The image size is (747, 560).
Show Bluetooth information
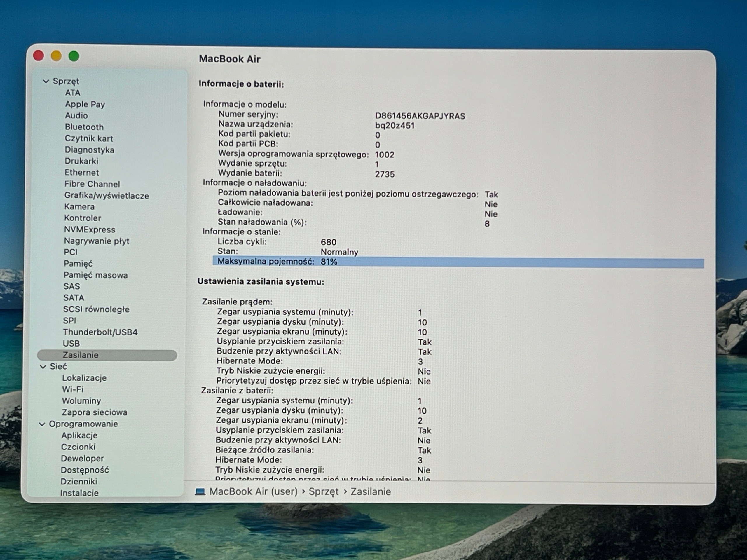(84, 127)
